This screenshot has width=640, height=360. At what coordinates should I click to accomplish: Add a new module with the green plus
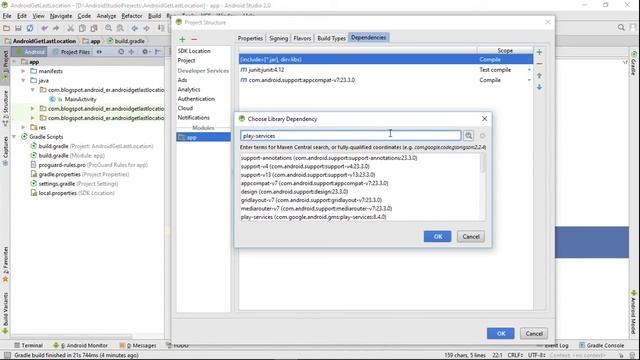(x=182, y=39)
